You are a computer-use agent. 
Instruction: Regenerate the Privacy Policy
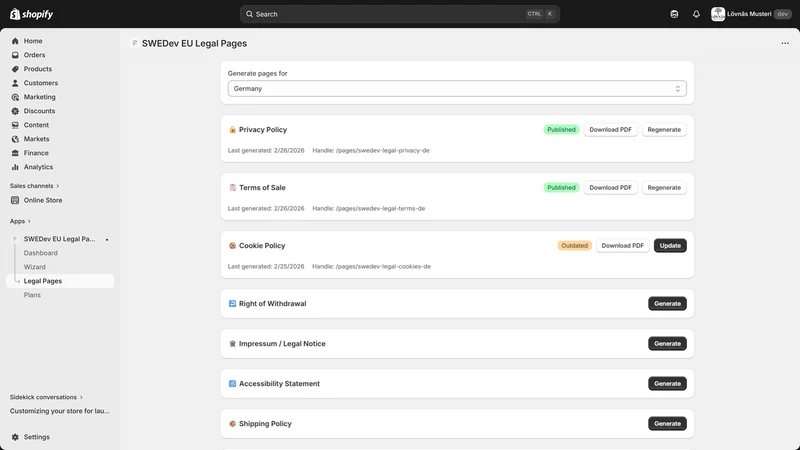[x=664, y=130]
